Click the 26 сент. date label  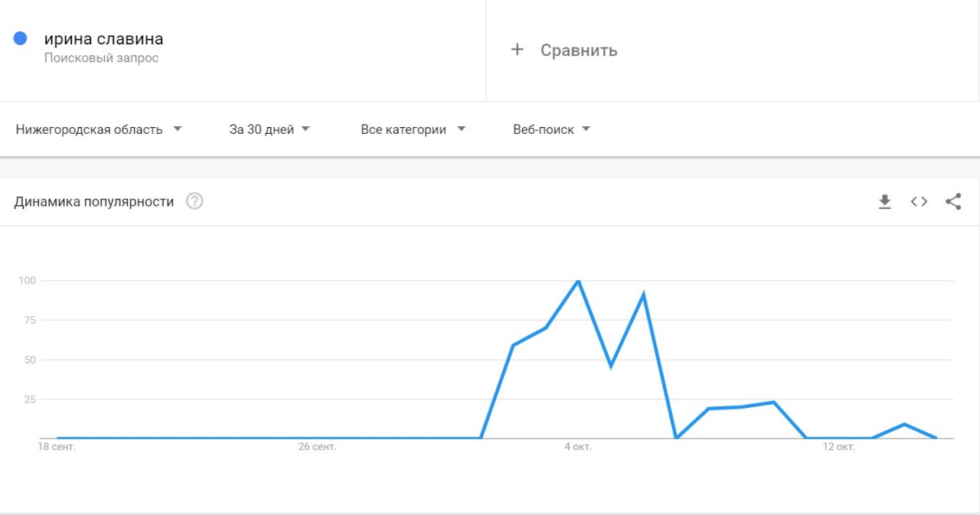[x=317, y=447]
